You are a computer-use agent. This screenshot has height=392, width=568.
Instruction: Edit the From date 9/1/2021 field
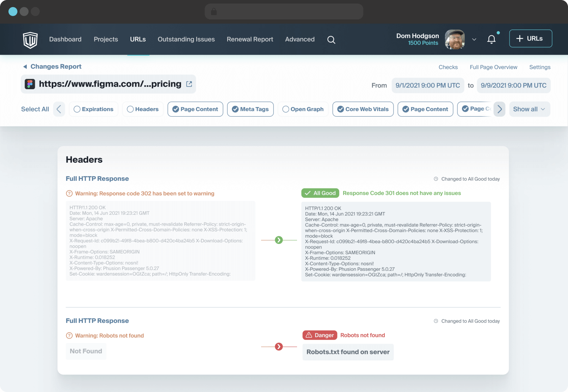[x=428, y=85]
